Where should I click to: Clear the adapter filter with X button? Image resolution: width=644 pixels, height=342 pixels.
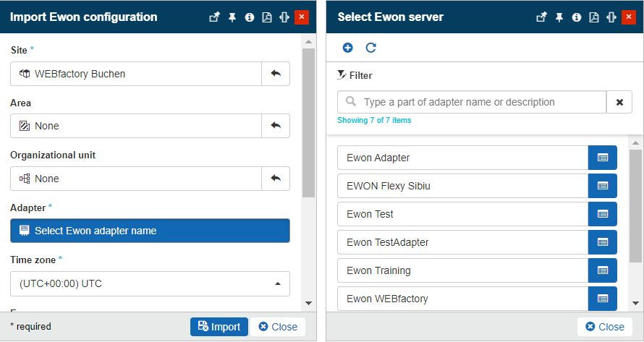619,102
